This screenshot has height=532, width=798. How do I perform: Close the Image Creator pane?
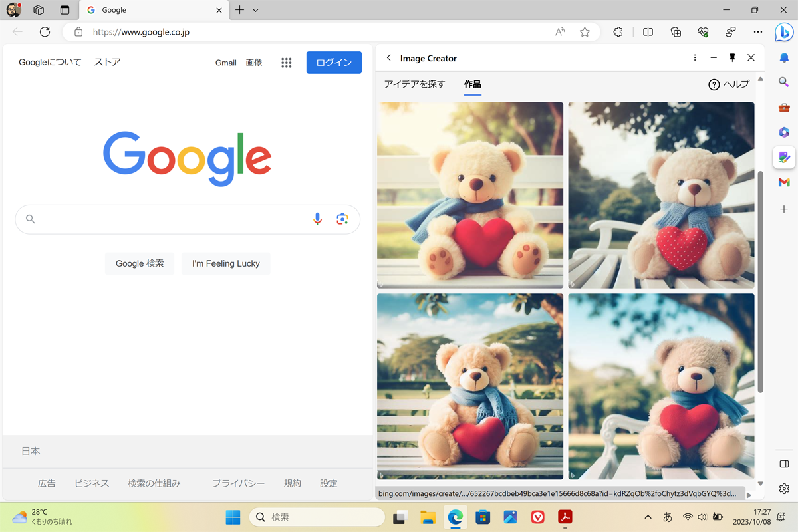(751, 58)
